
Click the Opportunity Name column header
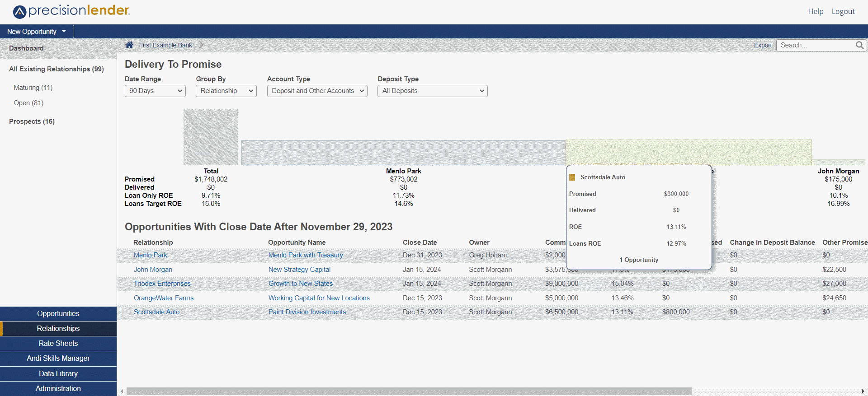[297, 242]
